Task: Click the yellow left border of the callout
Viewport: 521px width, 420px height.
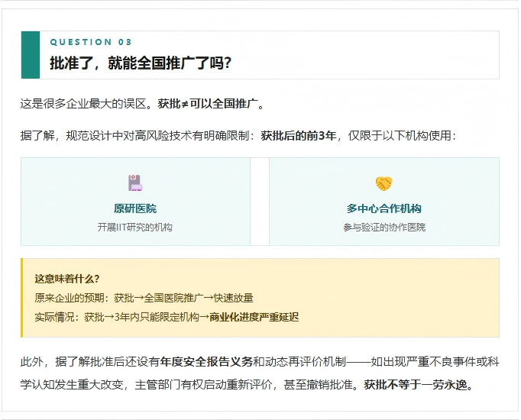Action: click(x=22, y=298)
